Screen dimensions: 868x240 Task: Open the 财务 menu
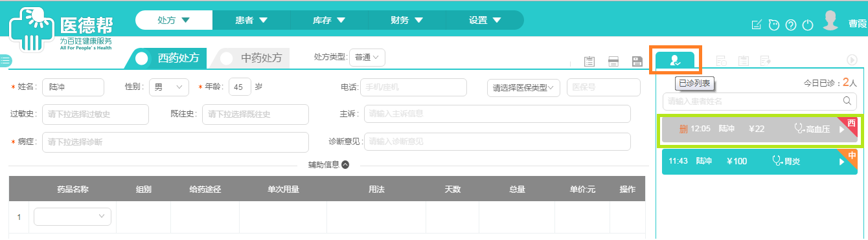point(407,20)
